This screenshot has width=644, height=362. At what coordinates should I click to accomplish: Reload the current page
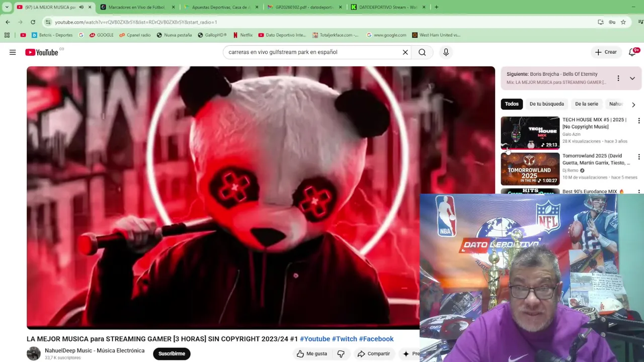pyautogui.click(x=33, y=22)
